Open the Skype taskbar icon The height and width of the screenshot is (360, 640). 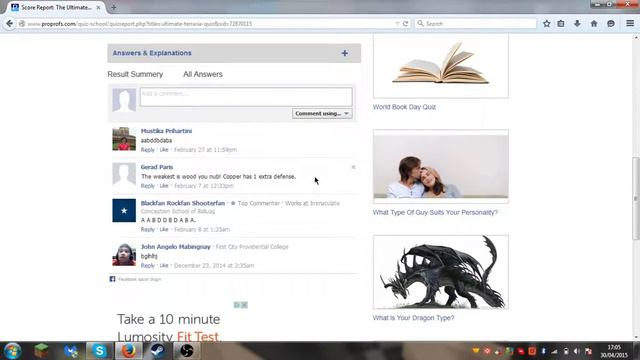(99, 351)
